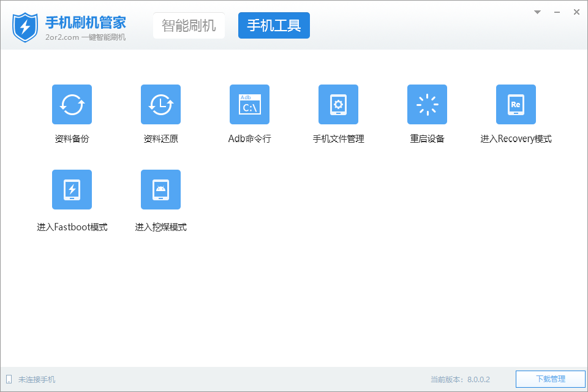The image size is (588, 392).
Task: Click the 重启设备 reboot icon
Action: [x=427, y=105]
